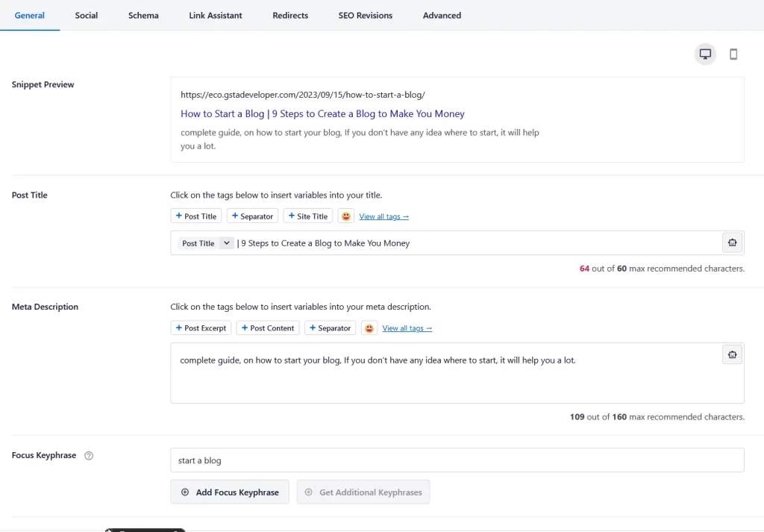Click Focus Keyphrase help question icon
The image size is (764, 532).
(x=89, y=455)
